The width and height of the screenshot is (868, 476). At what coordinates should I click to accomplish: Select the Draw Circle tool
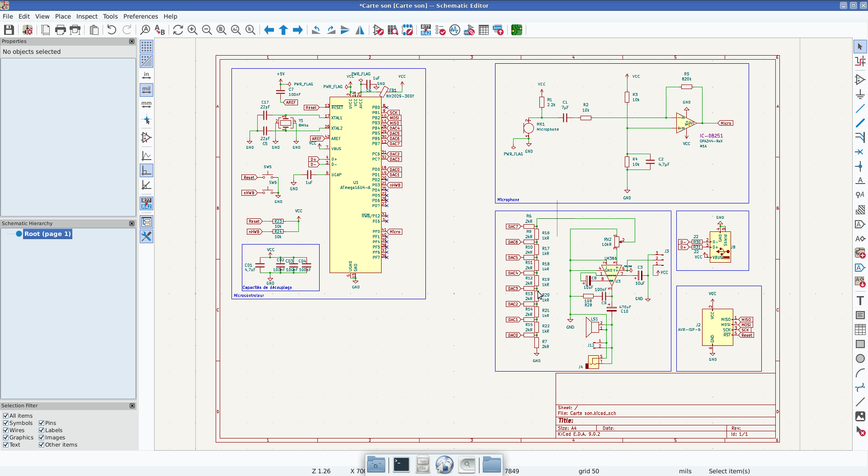pyautogui.click(x=860, y=358)
